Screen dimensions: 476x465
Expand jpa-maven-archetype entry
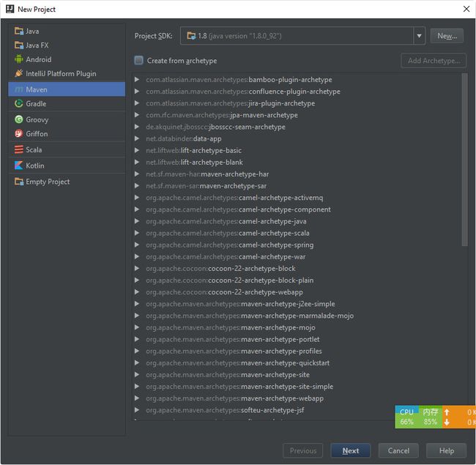click(x=137, y=115)
